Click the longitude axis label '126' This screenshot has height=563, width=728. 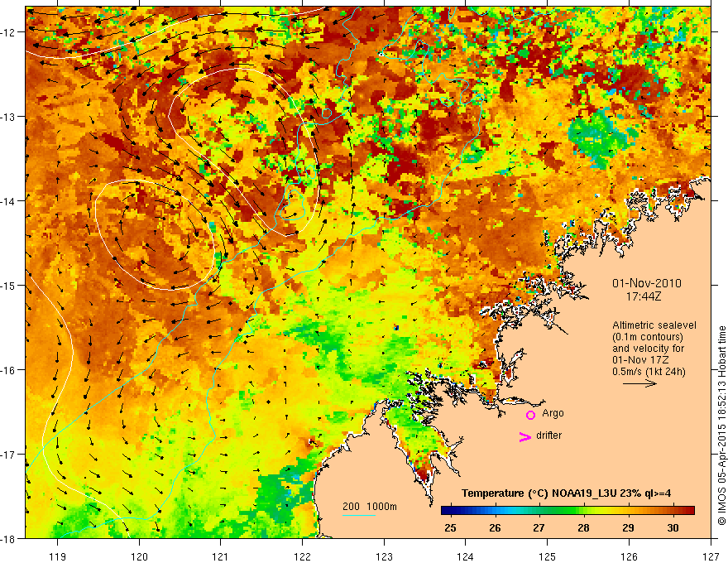629,556
